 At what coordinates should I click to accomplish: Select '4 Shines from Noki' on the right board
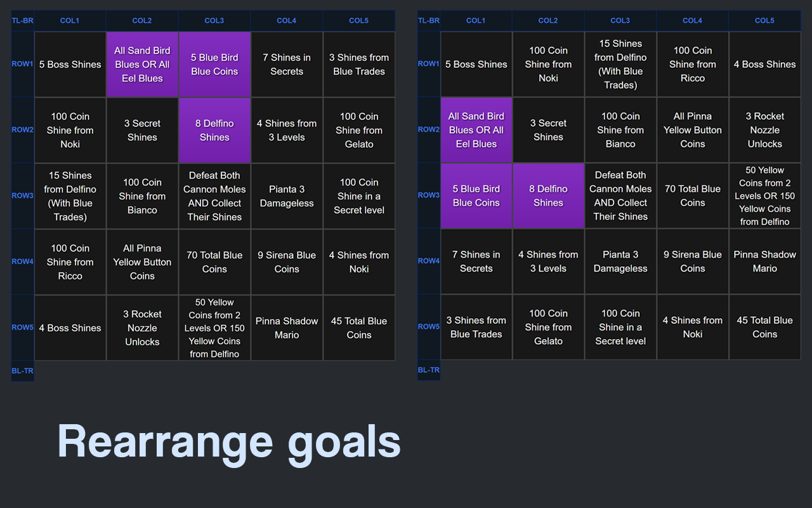click(x=692, y=327)
